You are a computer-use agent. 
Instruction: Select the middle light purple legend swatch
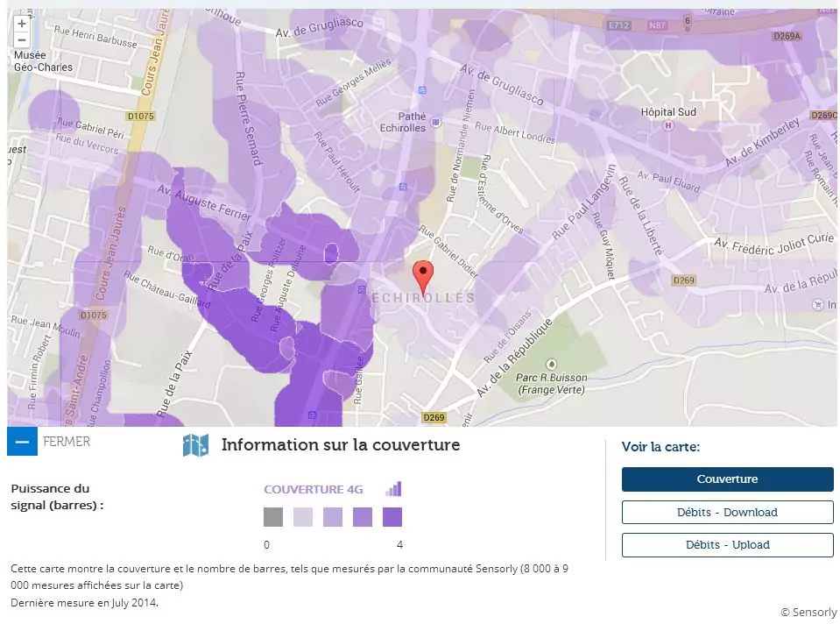tap(333, 517)
